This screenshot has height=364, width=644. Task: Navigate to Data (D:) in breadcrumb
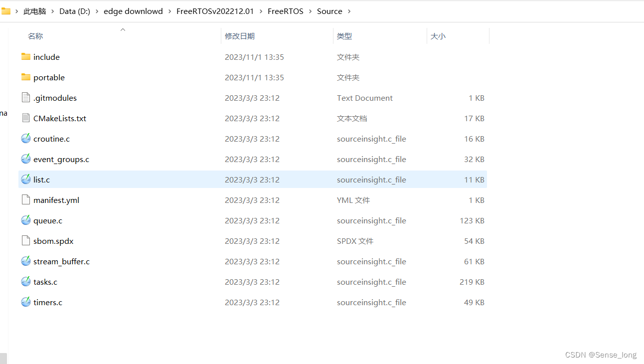point(75,11)
